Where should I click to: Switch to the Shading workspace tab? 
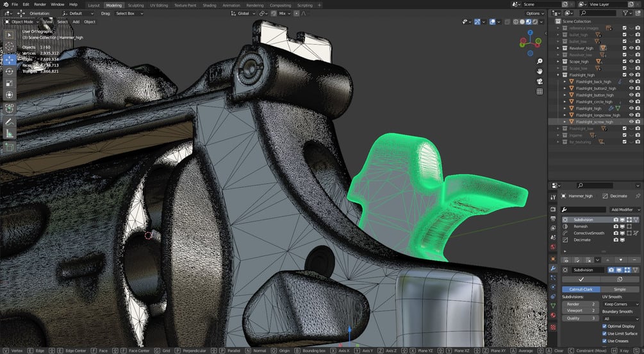tap(210, 5)
